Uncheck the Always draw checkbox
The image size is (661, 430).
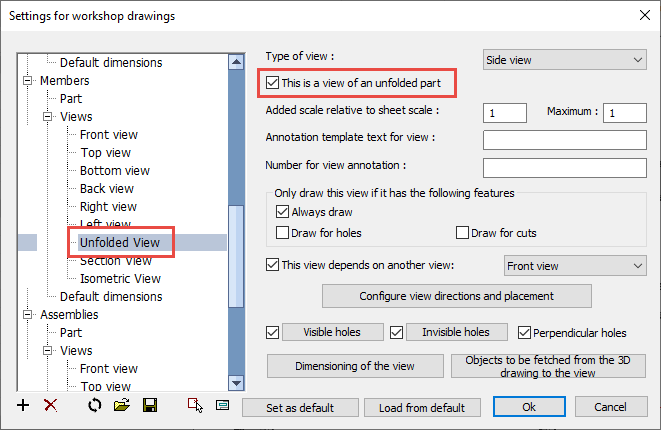click(x=282, y=212)
